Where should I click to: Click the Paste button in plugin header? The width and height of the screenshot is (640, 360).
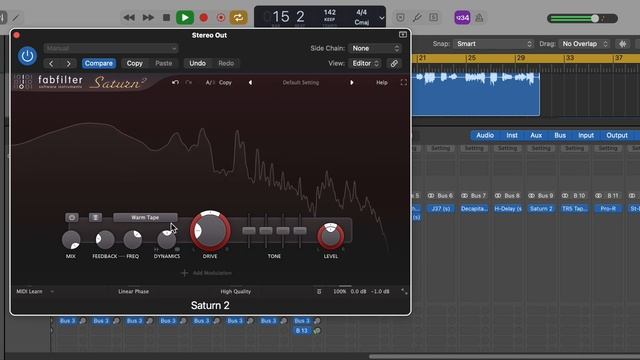coord(164,63)
